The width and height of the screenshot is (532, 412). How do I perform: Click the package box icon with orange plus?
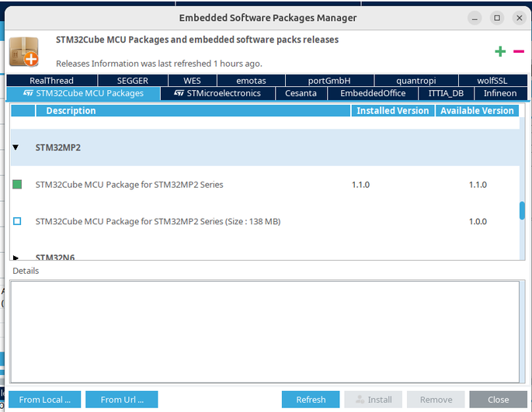[24, 52]
